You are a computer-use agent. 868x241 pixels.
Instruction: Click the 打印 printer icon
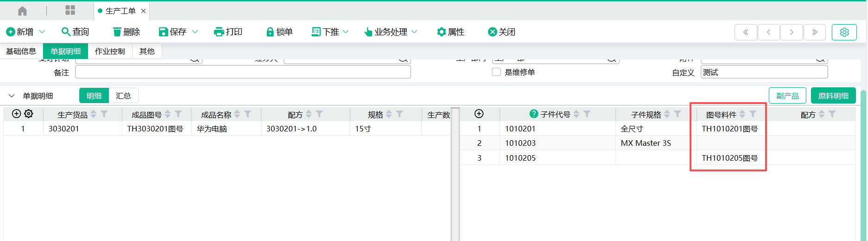coord(219,32)
